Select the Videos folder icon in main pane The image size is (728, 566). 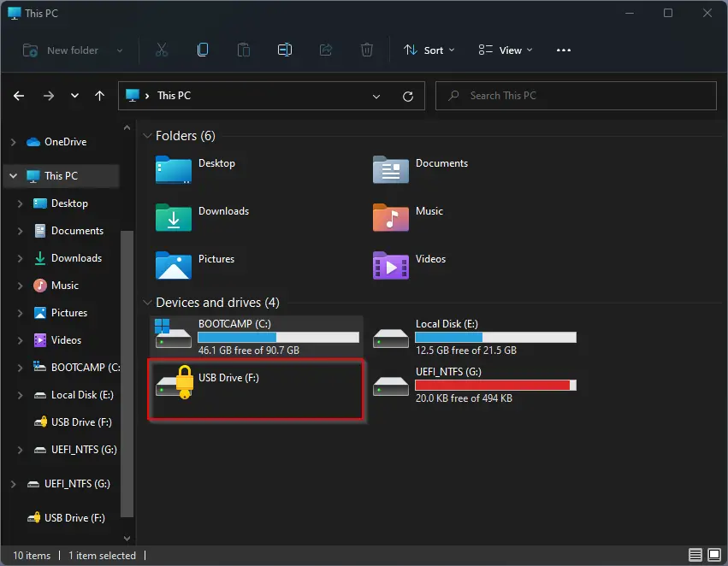pyautogui.click(x=390, y=265)
